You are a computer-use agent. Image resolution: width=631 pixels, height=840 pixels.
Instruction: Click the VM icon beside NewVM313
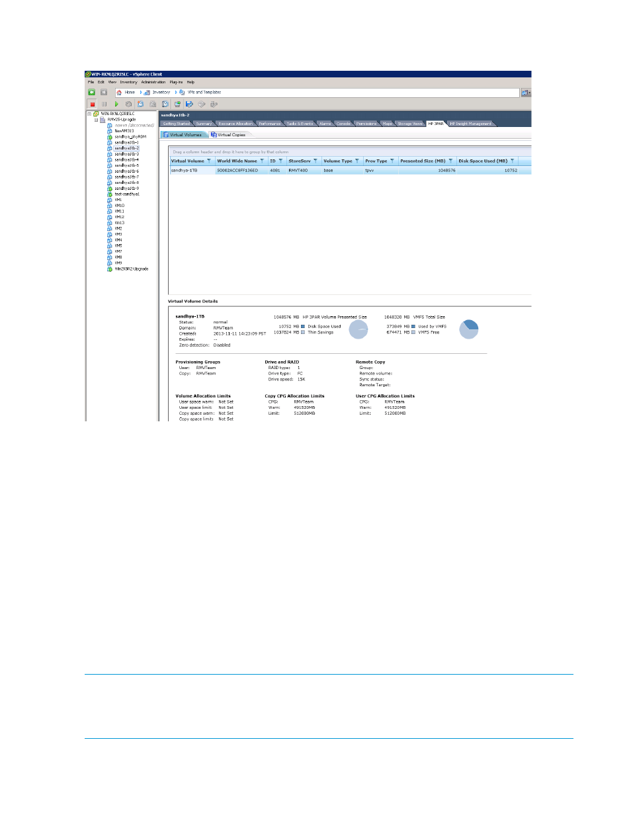tap(110, 131)
